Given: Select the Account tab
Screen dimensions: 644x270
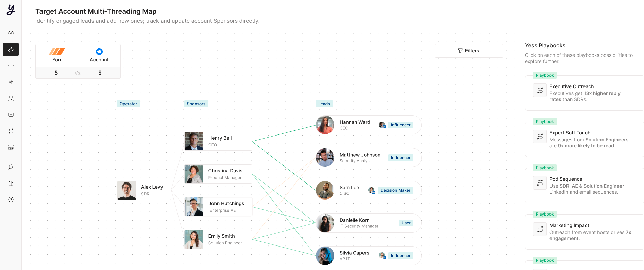Looking at the screenshot, I should coord(99,55).
